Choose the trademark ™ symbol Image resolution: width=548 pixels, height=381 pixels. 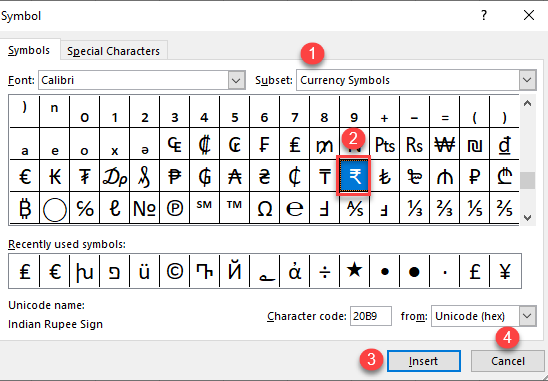pyautogui.click(x=235, y=208)
